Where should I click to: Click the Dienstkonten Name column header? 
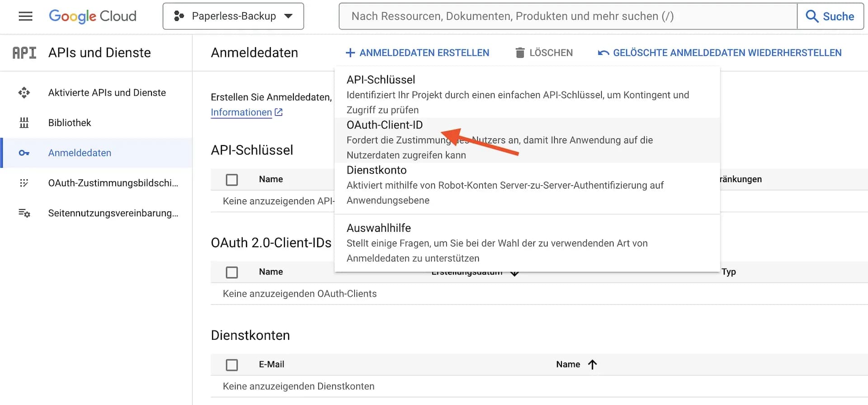pos(568,365)
